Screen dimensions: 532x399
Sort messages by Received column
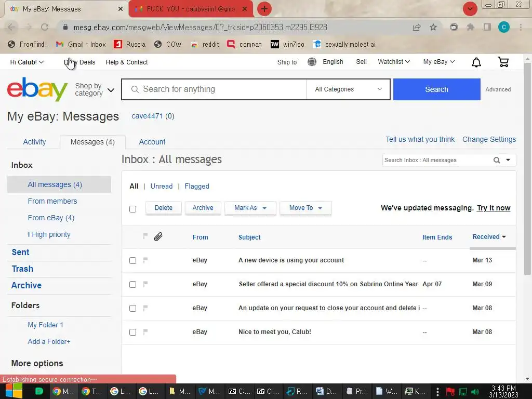[489, 237]
